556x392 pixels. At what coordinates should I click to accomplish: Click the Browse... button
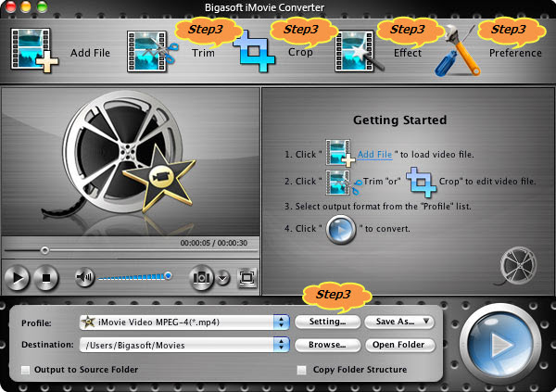point(328,345)
